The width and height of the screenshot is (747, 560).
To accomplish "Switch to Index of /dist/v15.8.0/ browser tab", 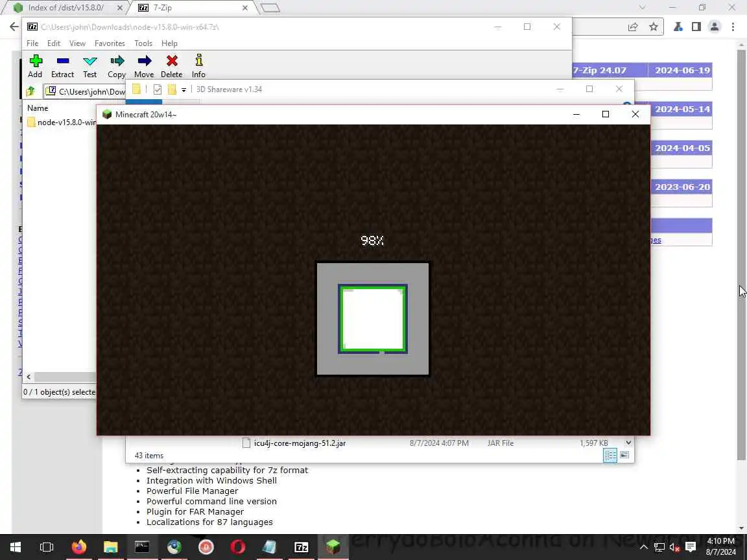I will (65, 8).
